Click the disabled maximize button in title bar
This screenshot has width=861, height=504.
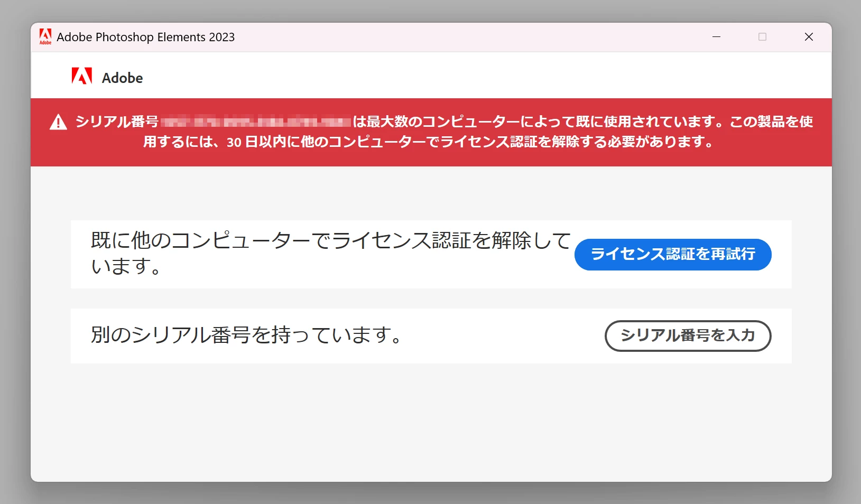[x=762, y=37]
